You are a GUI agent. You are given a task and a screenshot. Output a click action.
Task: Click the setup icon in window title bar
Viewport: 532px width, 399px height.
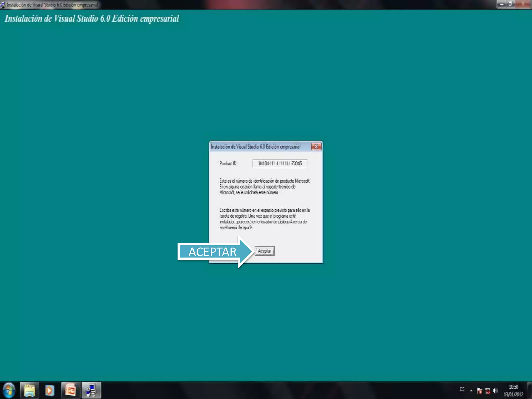(3, 5)
